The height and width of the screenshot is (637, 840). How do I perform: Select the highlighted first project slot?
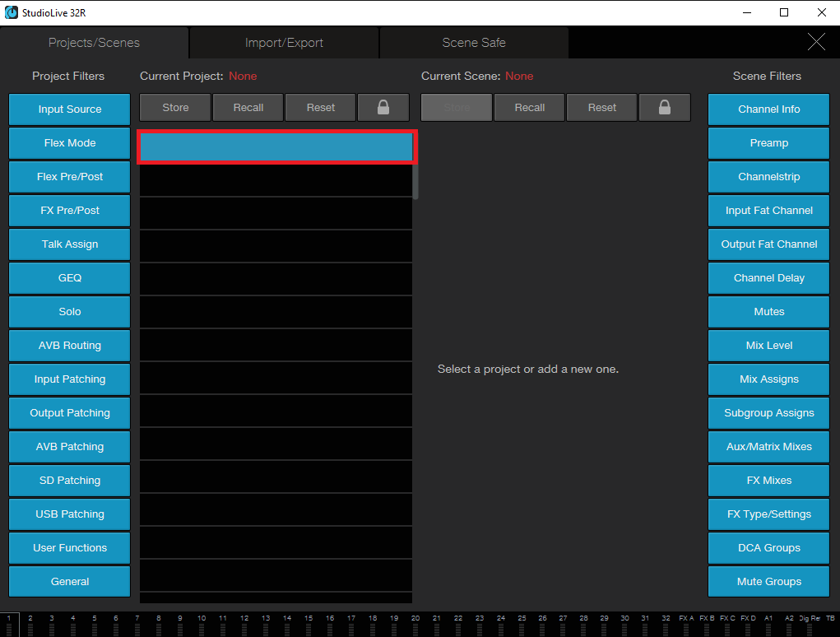click(276, 146)
